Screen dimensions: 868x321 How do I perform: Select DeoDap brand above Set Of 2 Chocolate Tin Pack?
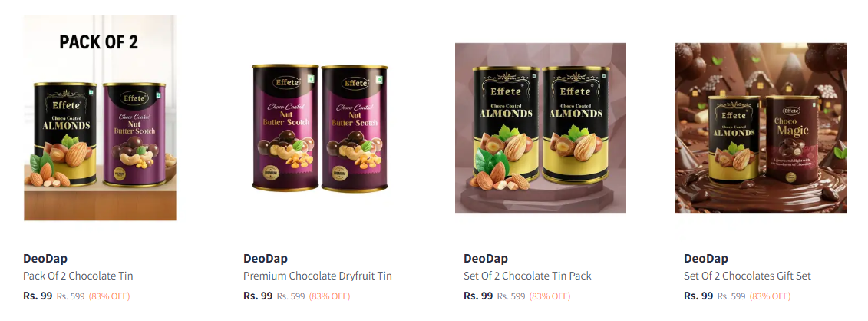[486, 259]
